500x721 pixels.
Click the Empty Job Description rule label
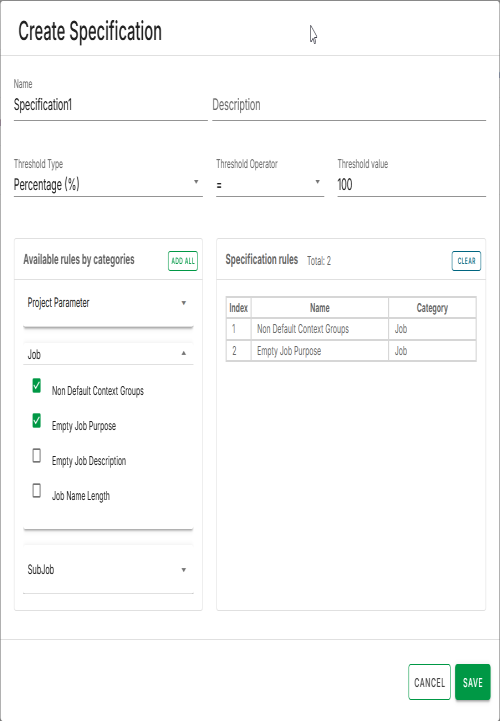coord(89,461)
